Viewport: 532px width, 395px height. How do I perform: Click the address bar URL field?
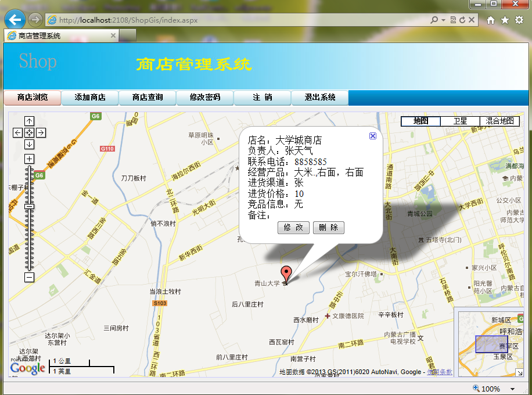click(x=238, y=20)
